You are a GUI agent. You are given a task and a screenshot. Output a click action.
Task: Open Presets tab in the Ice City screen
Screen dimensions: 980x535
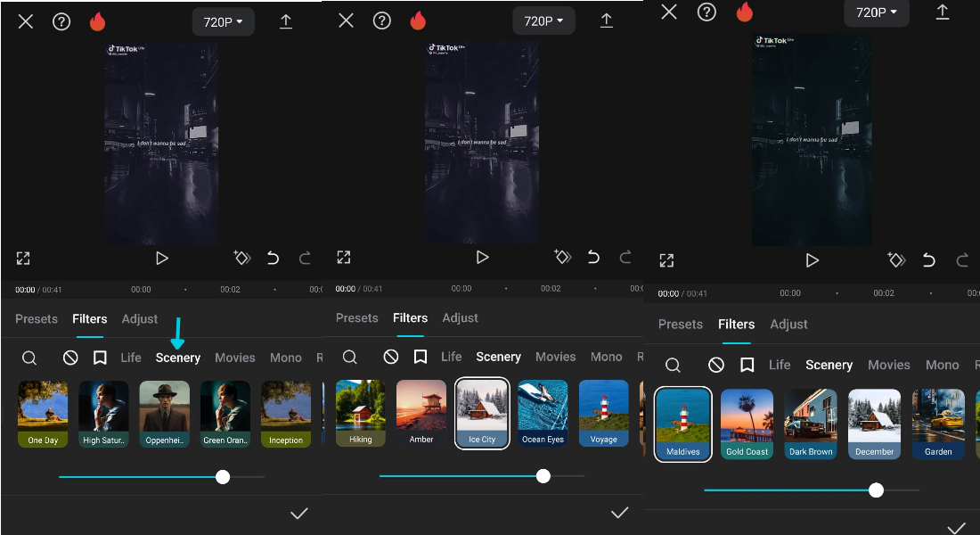click(356, 318)
